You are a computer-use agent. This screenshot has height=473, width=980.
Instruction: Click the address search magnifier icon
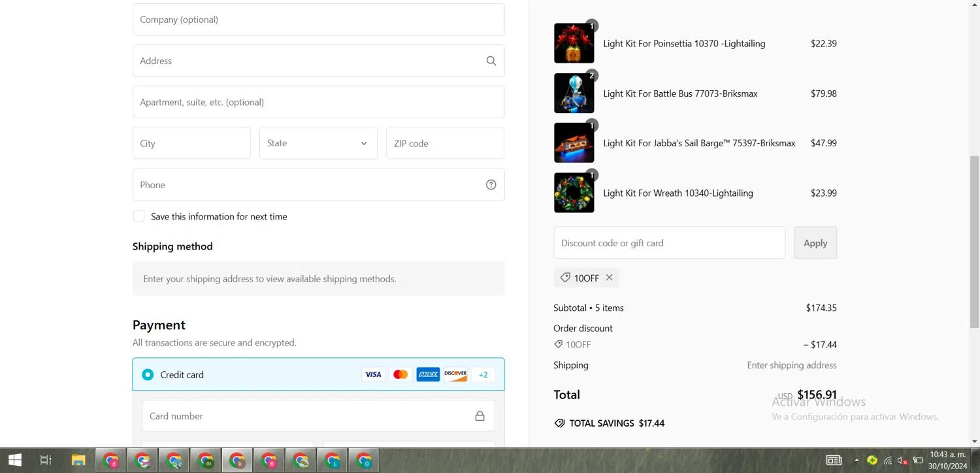(x=491, y=61)
